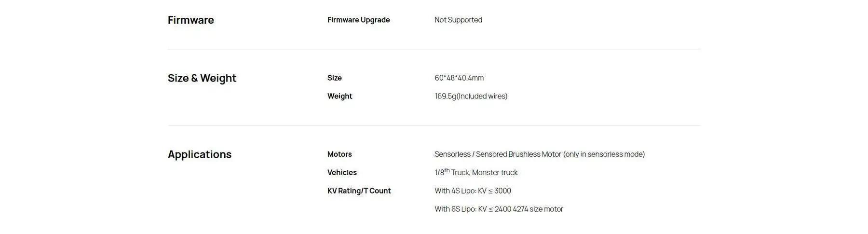Viewport: 868px width, 234px height.
Task: Click the superscript "th" in the Vehicles value
Action: tap(447, 170)
